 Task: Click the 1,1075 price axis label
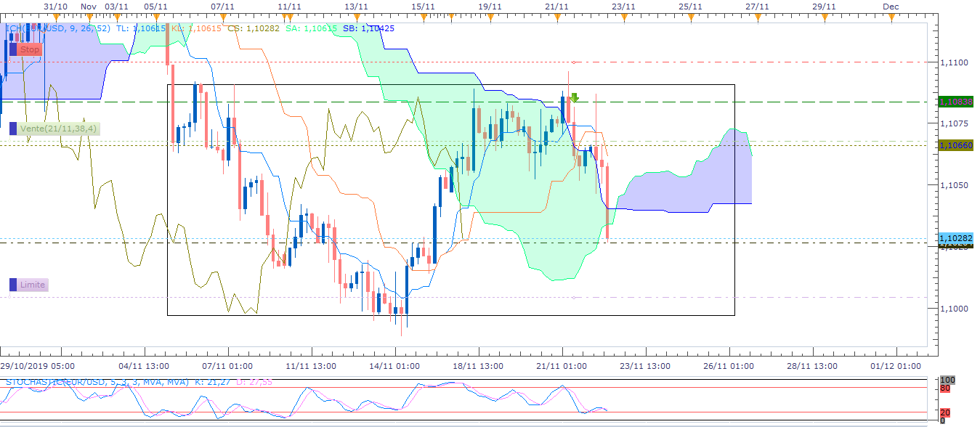(954, 123)
